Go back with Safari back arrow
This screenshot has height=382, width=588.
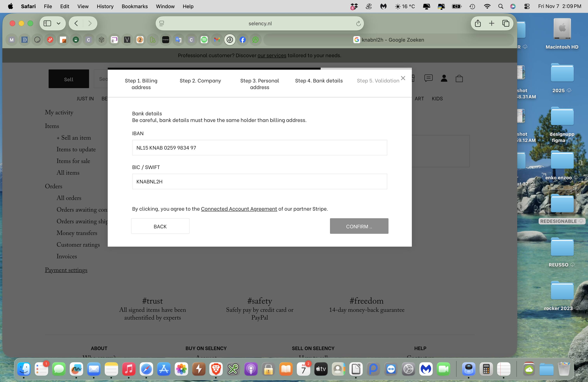[76, 23]
